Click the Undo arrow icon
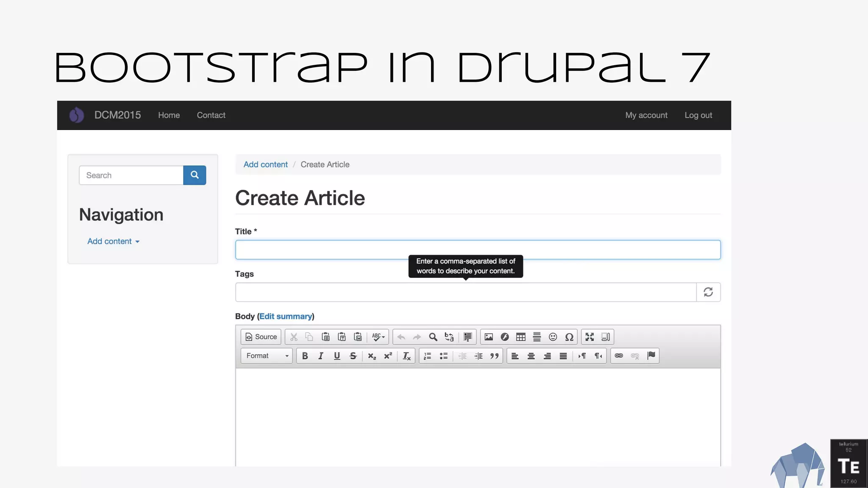 click(x=401, y=337)
